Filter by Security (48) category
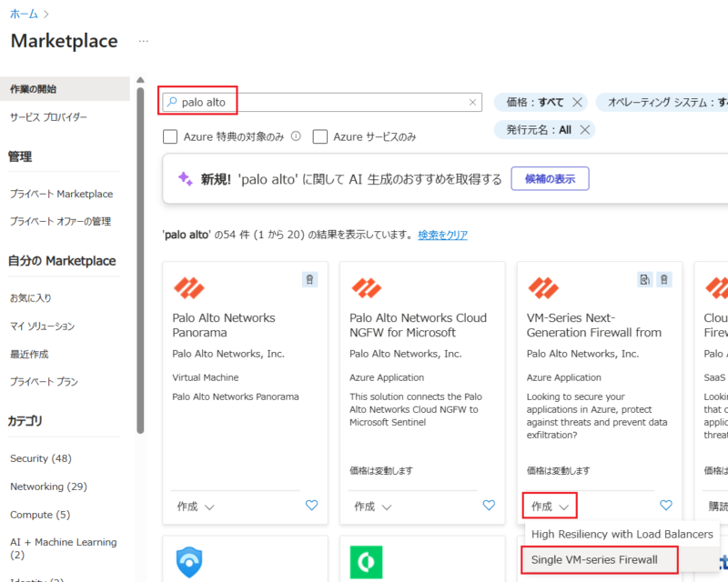Screen dimensions: 728x582 pyautogui.click(x=41, y=458)
